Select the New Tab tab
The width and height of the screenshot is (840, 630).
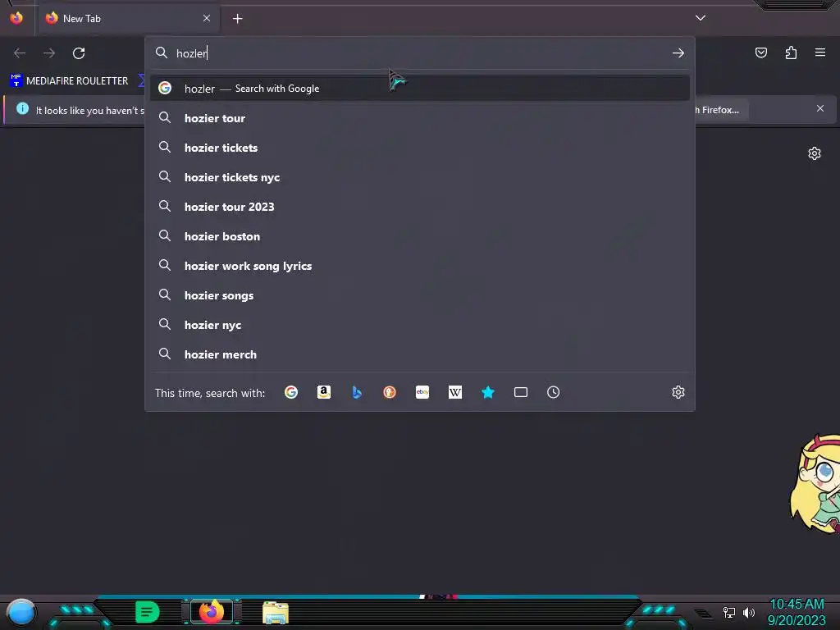pyautogui.click(x=127, y=19)
